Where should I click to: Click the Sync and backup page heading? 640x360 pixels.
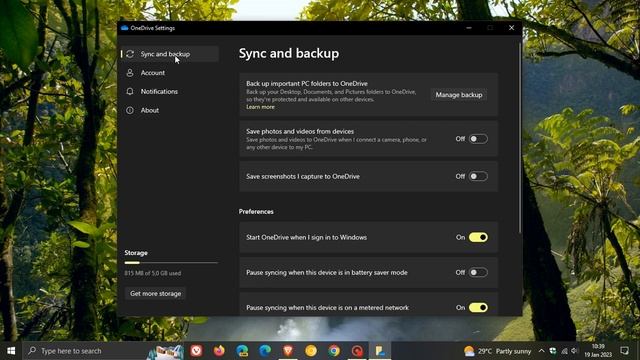[289, 53]
